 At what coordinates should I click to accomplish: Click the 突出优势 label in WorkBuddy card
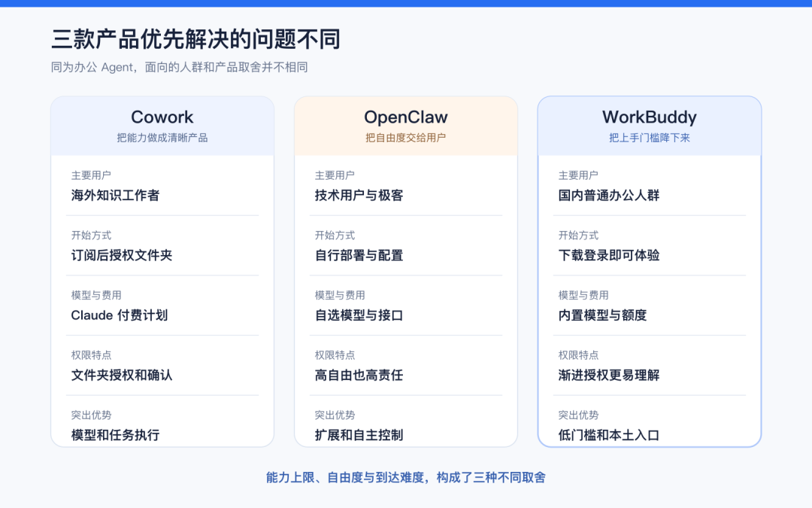[x=578, y=415]
